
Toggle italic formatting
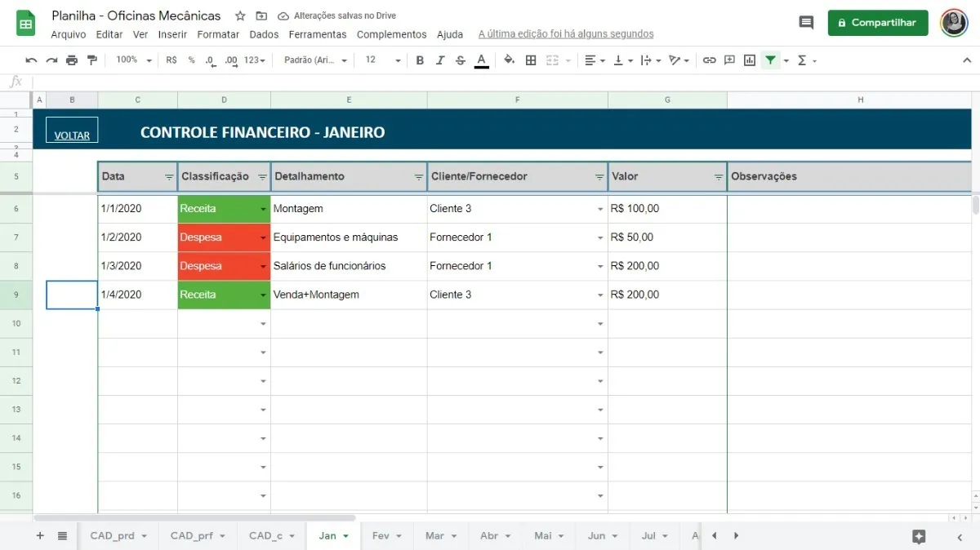[440, 60]
